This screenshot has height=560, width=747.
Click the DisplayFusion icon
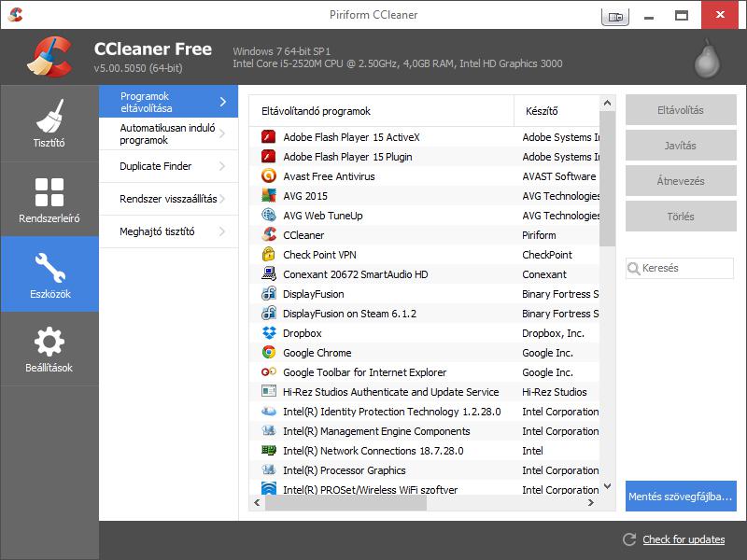coord(269,293)
